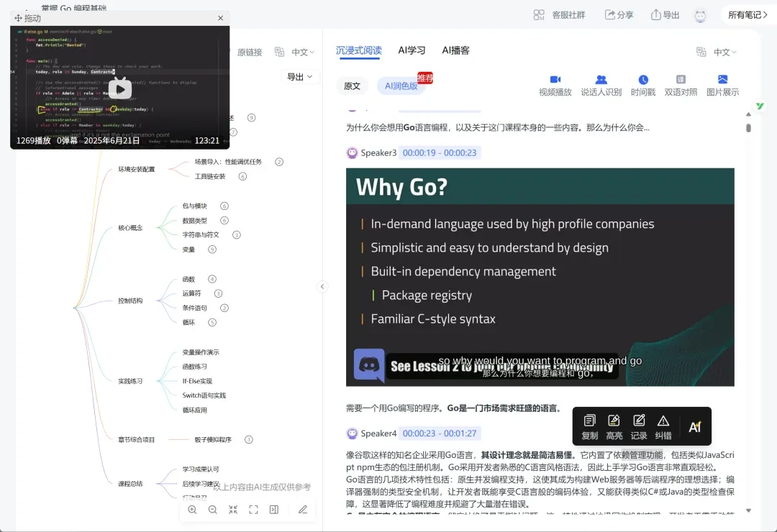Grab the 拖动 drag handle icon
This screenshot has width=777, height=532.
point(18,18)
